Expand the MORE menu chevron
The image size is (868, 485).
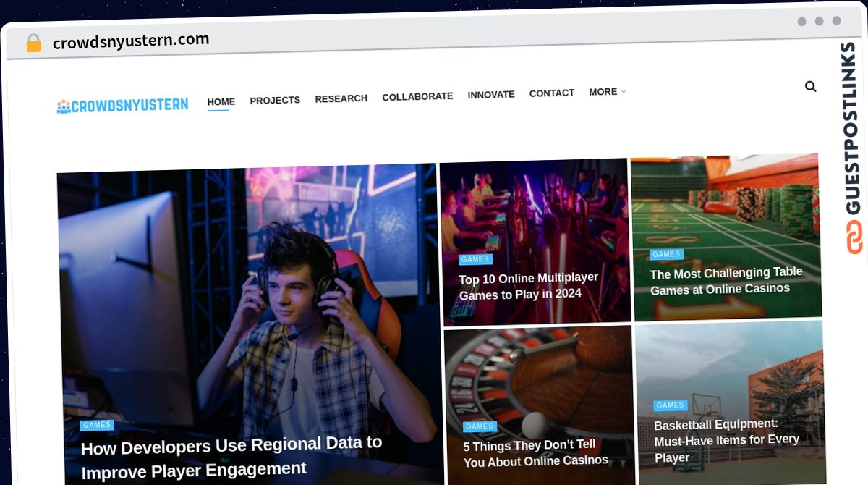pyautogui.click(x=624, y=92)
